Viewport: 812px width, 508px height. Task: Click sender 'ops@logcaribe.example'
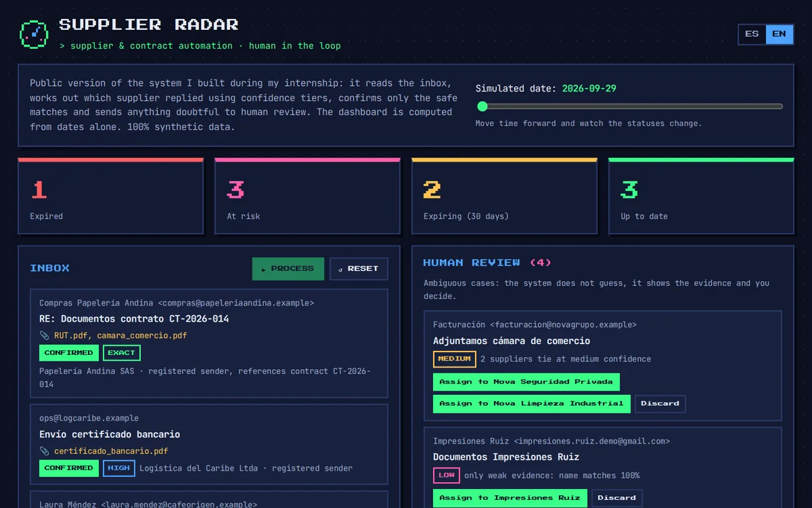89,419
